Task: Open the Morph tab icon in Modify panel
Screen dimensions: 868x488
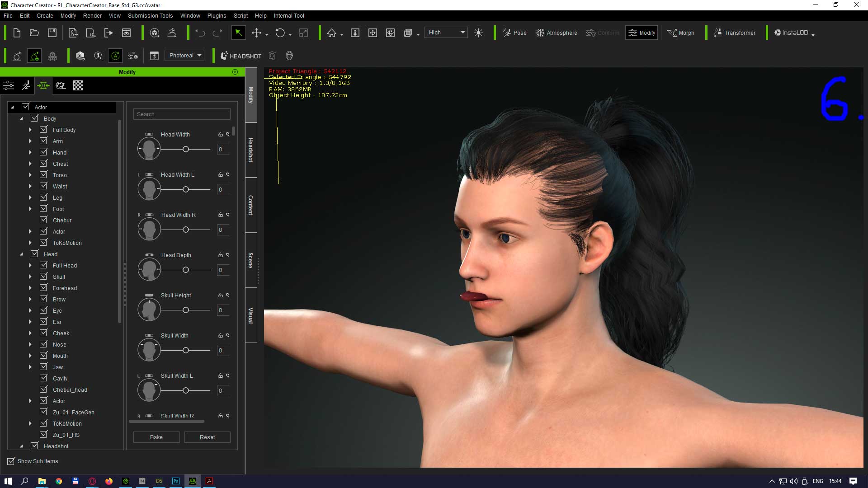Action: (43, 85)
